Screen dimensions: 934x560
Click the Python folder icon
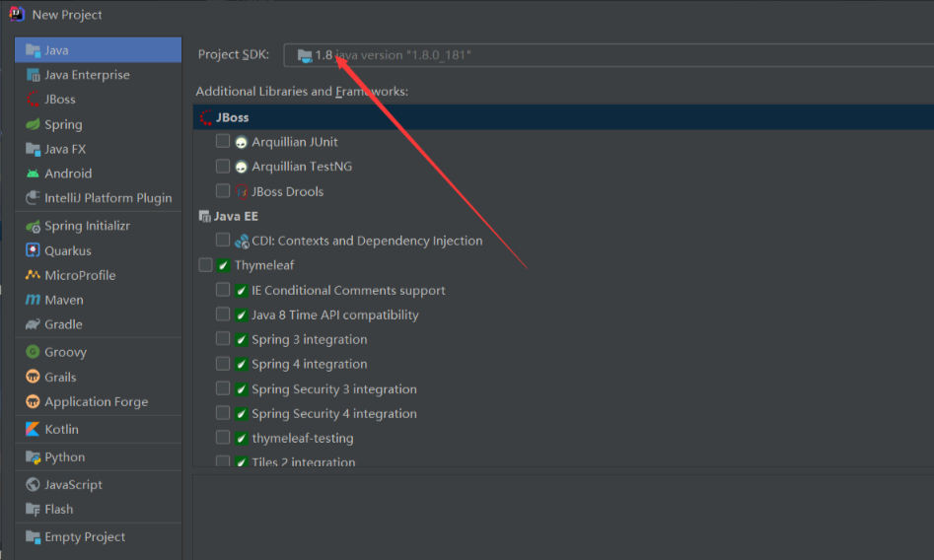point(33,456)
